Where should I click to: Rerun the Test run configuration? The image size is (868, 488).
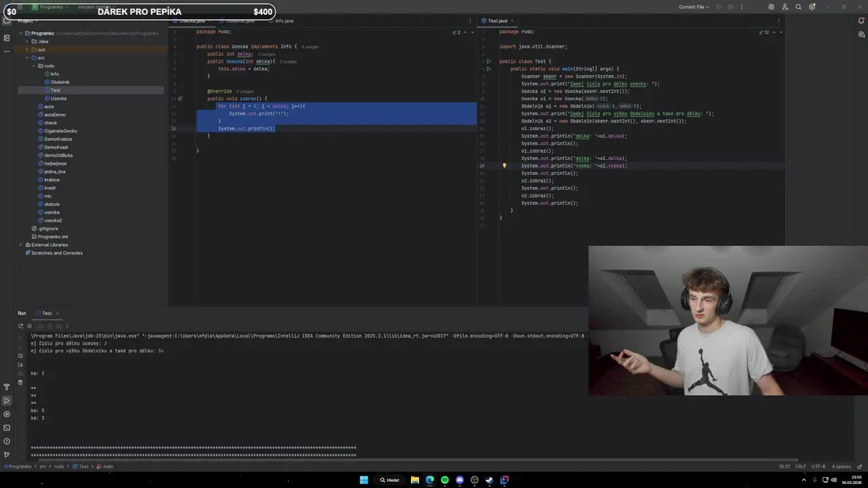pyautogui.click(x=20, y=326)
